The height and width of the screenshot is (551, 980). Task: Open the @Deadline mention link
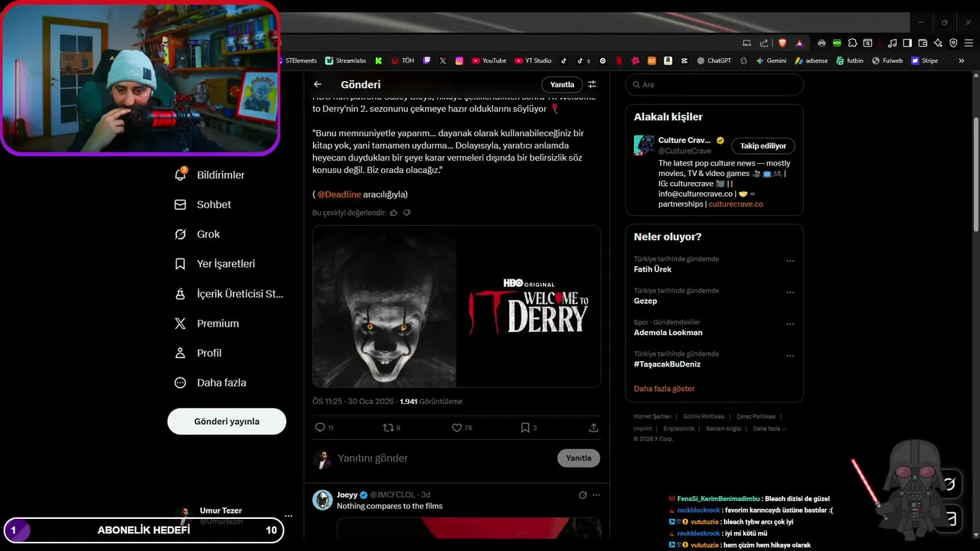(x=338, y=194)
